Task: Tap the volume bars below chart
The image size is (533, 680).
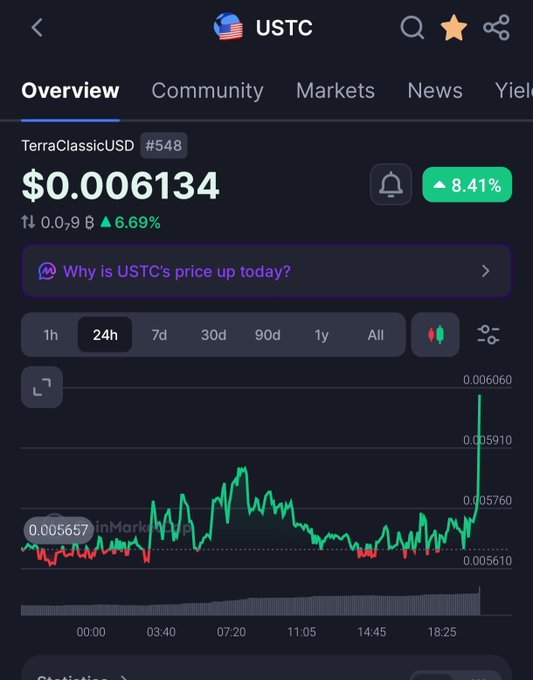Action: 251,604
